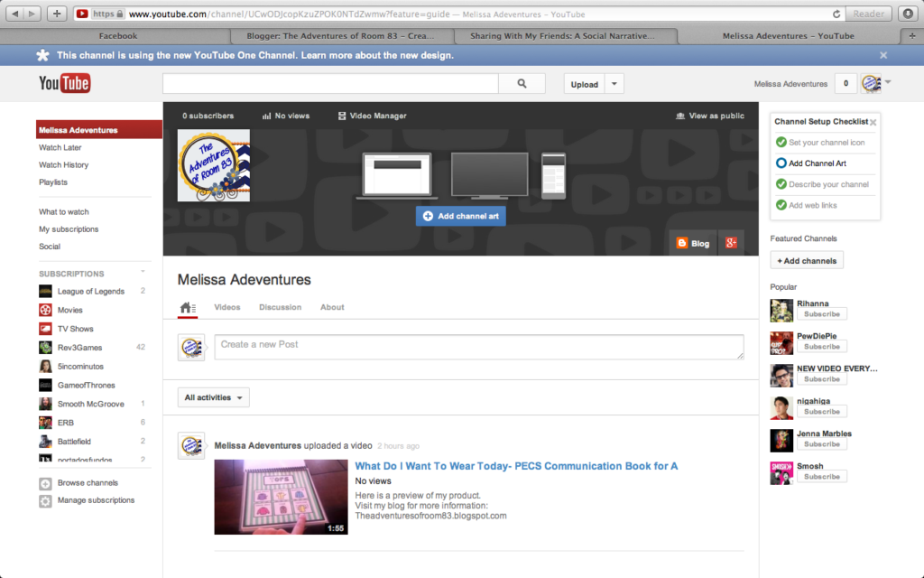Image resolution: width=924 pixels, height=578 pixels.
Task: Select the desktop browser preview icon
Action: click(397, 175)
